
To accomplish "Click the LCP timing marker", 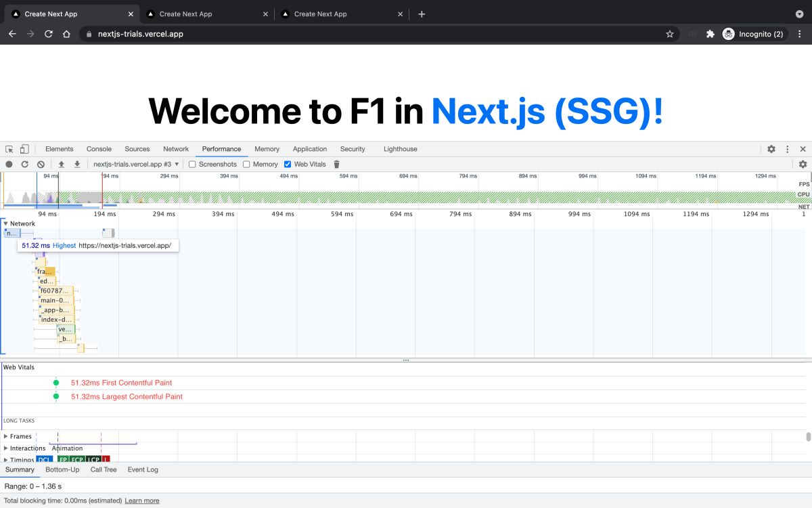I will click(93, 460).
